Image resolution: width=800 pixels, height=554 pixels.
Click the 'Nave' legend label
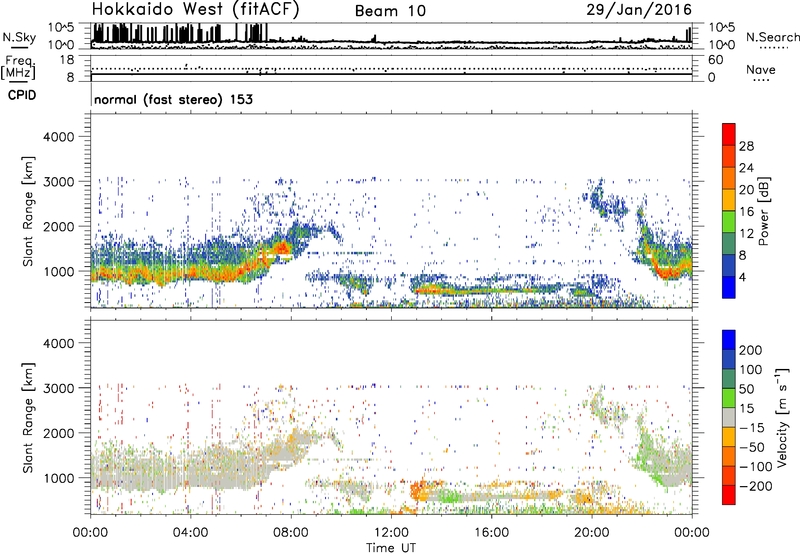[x=761, y=69]
